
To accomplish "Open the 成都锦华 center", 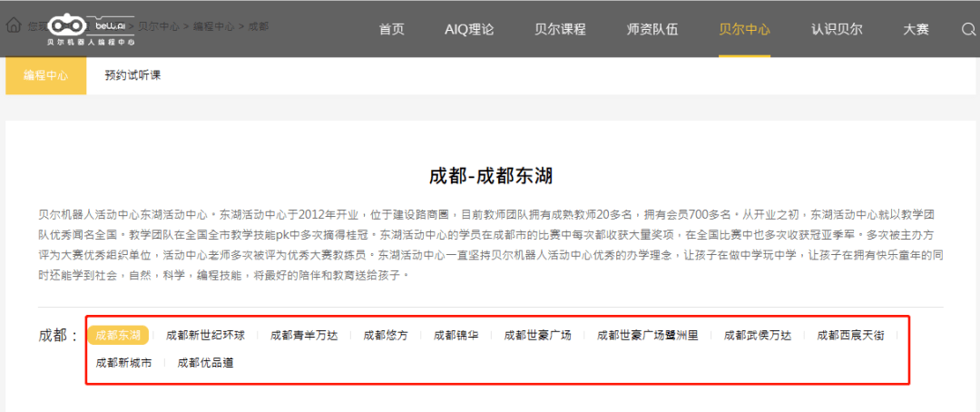I will pyautogui.click(x=456, y=336).
